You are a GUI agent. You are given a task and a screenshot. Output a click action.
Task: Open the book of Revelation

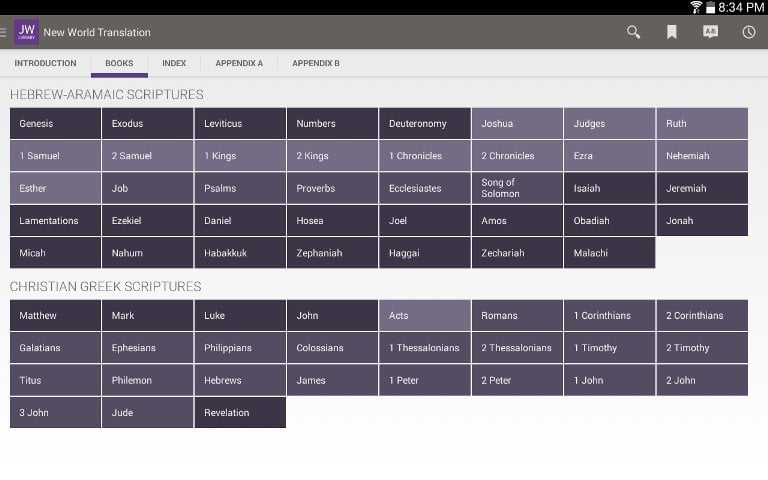(x=240, y=412)
